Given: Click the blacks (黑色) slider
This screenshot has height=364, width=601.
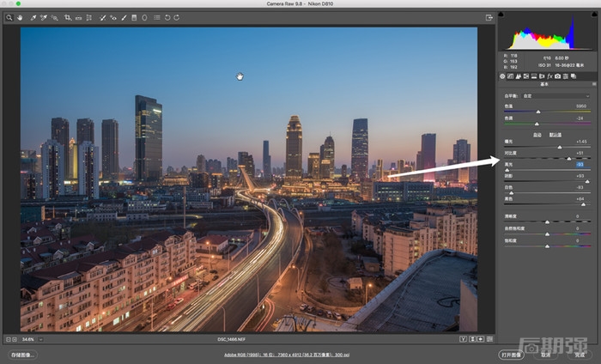Looking at the screenshot, I should coord(547,204).
